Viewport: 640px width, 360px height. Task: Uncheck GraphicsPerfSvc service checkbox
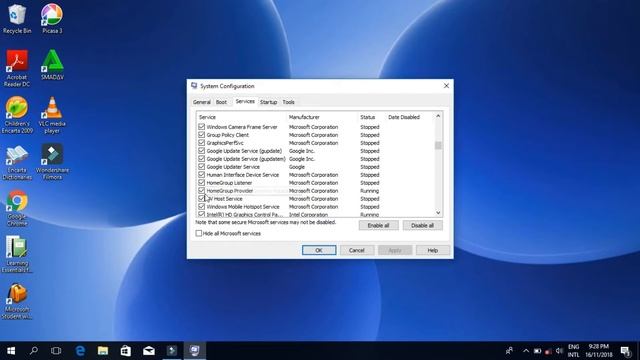click(x=202, y=143)
